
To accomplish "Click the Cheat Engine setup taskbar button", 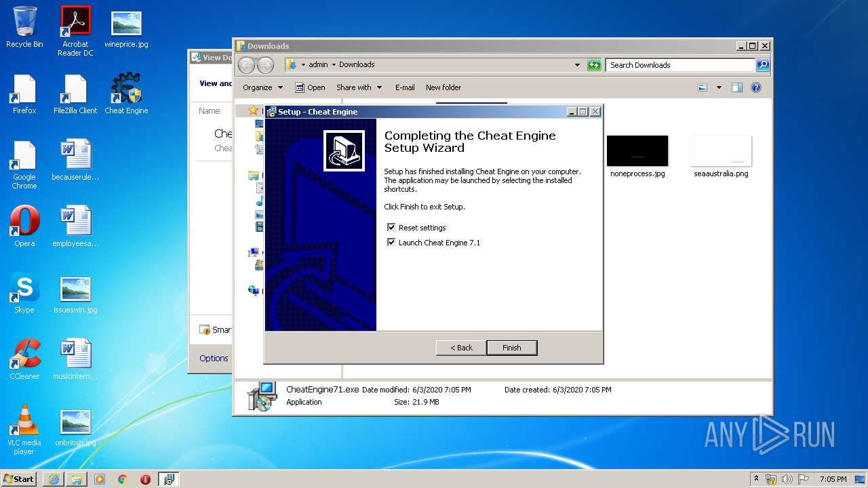I will 168,479.
